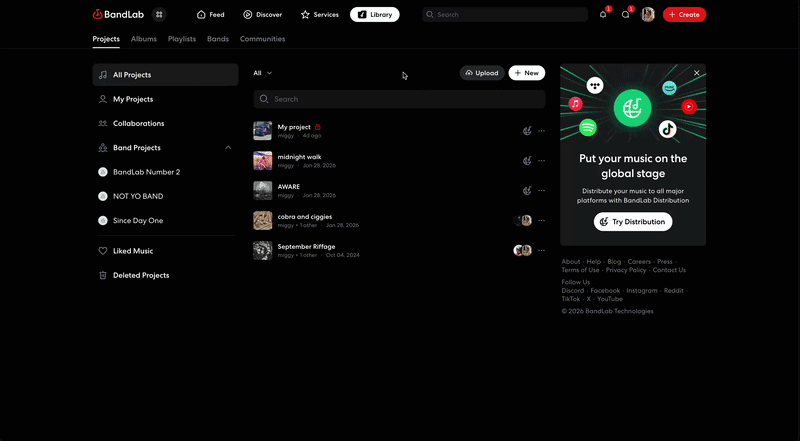Open the chat messages icon
800x441 pixels.
(x=626, y=15)
